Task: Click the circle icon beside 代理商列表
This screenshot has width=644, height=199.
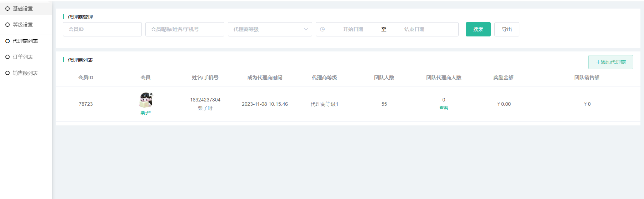Action: click(x=8, y=41)
